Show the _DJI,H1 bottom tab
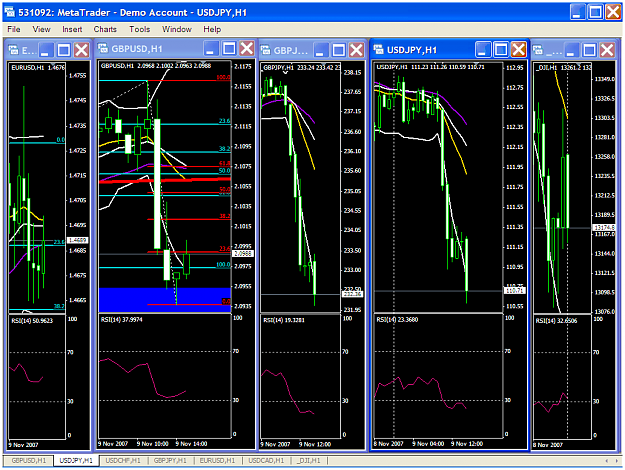 [x=309, y=460]
